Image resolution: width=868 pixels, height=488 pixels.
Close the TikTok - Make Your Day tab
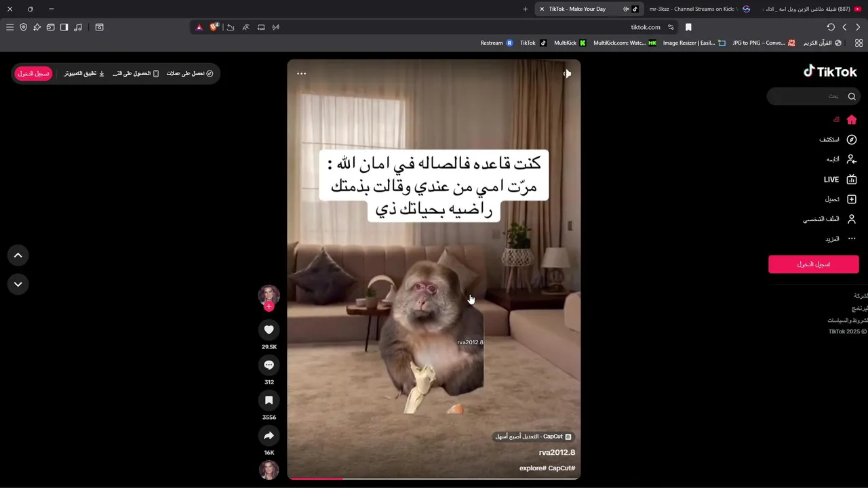542,9
